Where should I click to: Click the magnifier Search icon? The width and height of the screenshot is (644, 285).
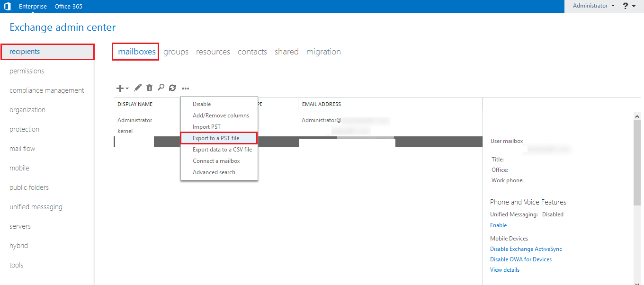[x=161, y=88]
